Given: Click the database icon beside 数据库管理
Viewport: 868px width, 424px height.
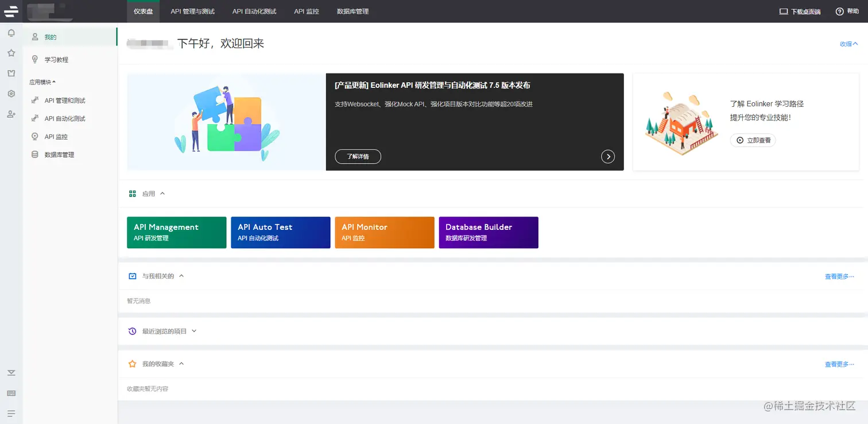Looking at the screenshot, I should [x=35, y=155].
